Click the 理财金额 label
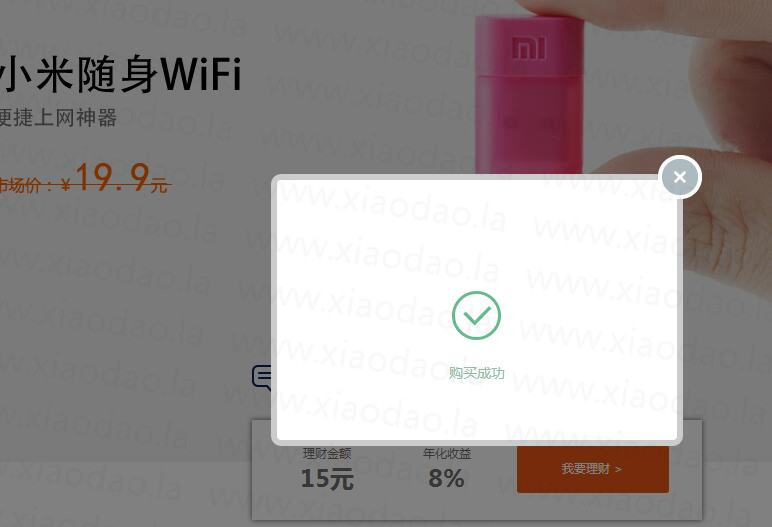The height and width of the screenshot is (527, 772). click(327, 454)
